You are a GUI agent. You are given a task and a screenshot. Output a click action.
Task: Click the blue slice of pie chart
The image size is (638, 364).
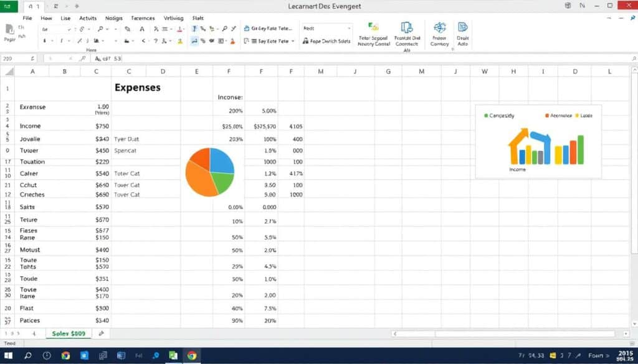tap(222, 160)
